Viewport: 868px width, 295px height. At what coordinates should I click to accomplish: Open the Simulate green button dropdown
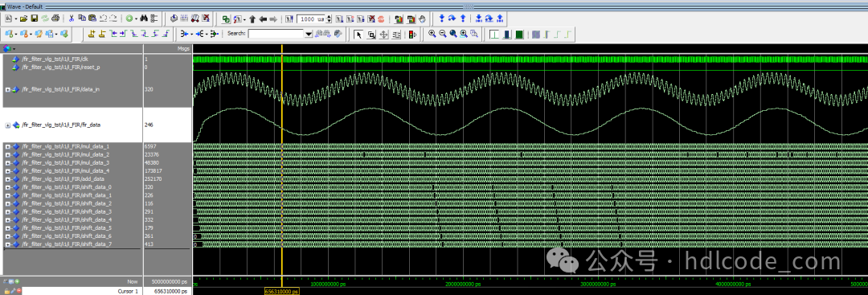point(136,18)
